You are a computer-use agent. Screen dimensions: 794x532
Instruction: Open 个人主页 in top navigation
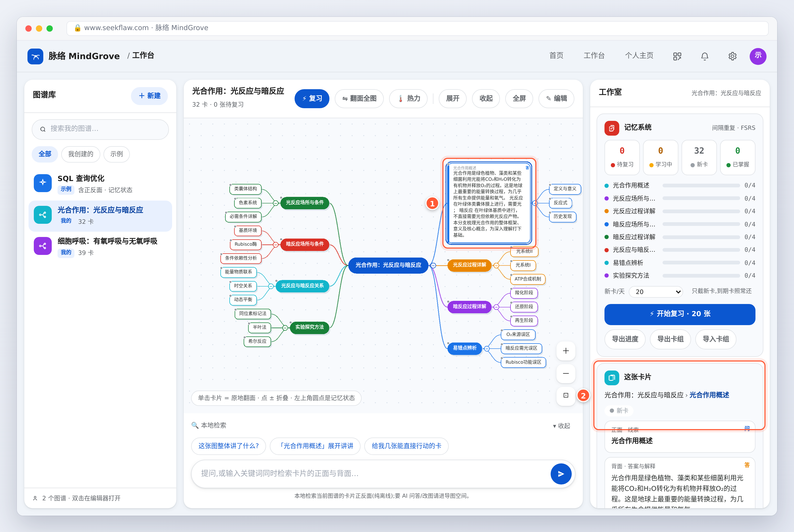(x=639, y=56)
